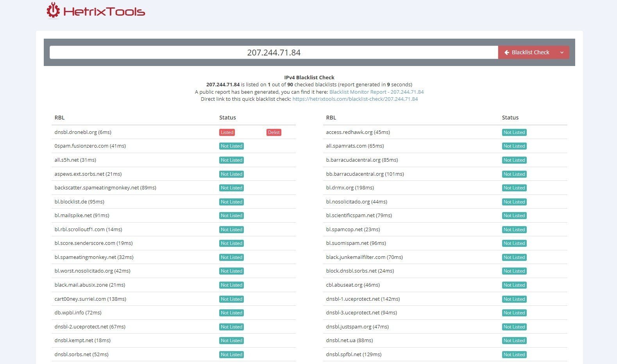Click the left table Status column header
The image size is (617, 364).
pos(227,118)
